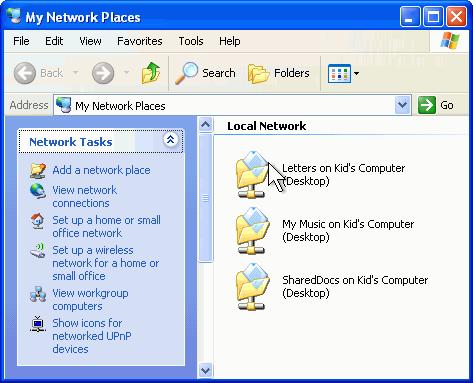Screen dimensions: 473x383
Task: Maximize the My Network Places window
Action: (x=433, y=17)
